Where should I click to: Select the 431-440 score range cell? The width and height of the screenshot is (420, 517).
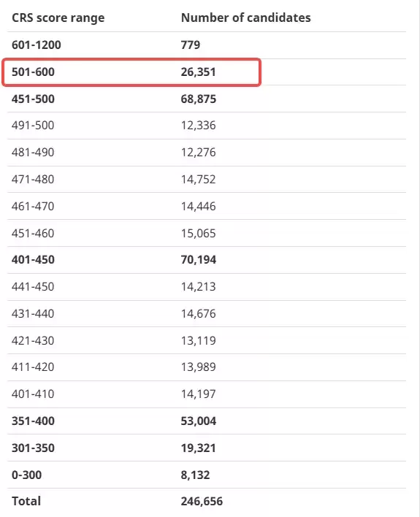coord(33,314)
